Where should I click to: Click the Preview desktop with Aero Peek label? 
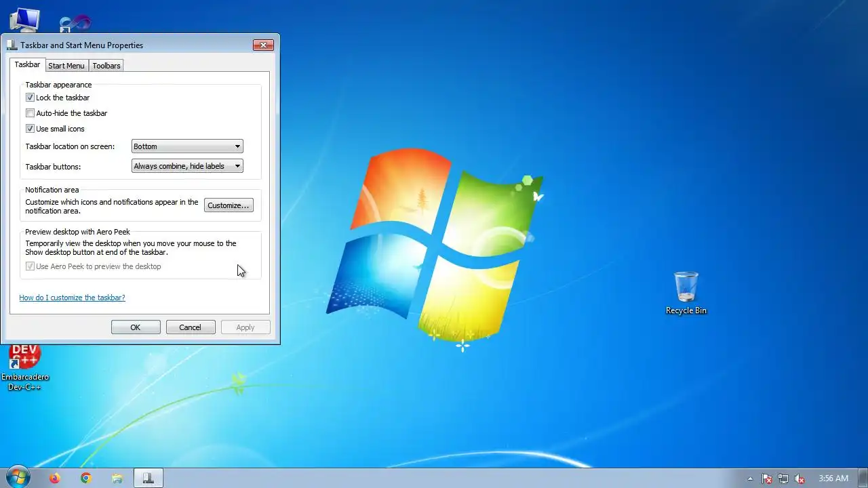coord(77,232)
